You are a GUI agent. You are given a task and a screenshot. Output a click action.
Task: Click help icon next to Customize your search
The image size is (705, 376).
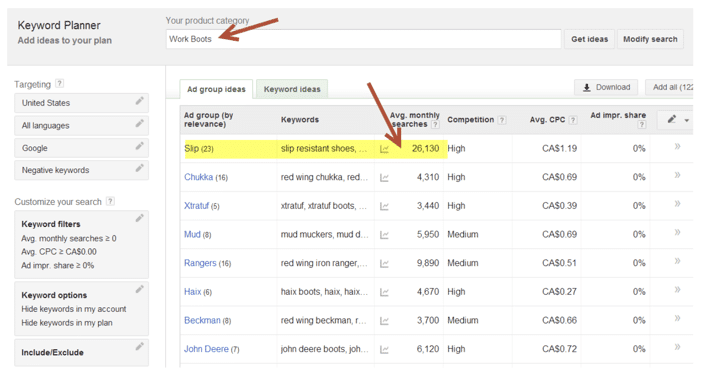(x=110, y=201)
